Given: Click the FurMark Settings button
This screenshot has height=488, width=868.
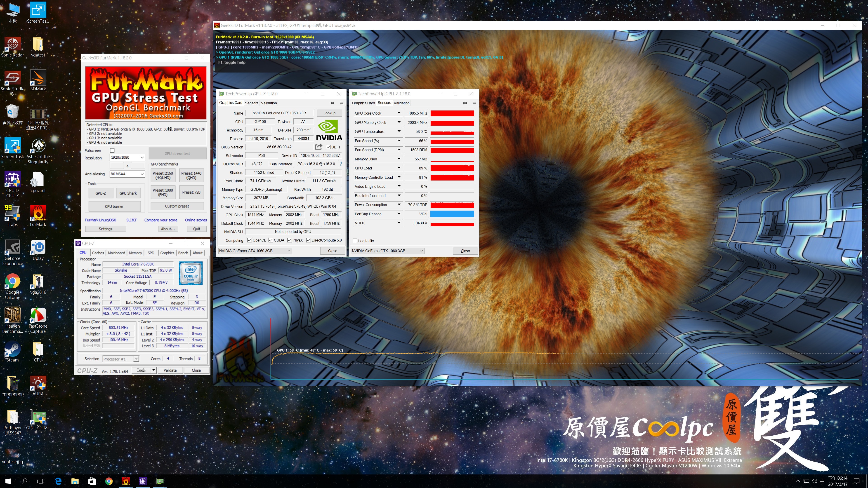Looking at the screenshot, I should (x=106, y=229).
